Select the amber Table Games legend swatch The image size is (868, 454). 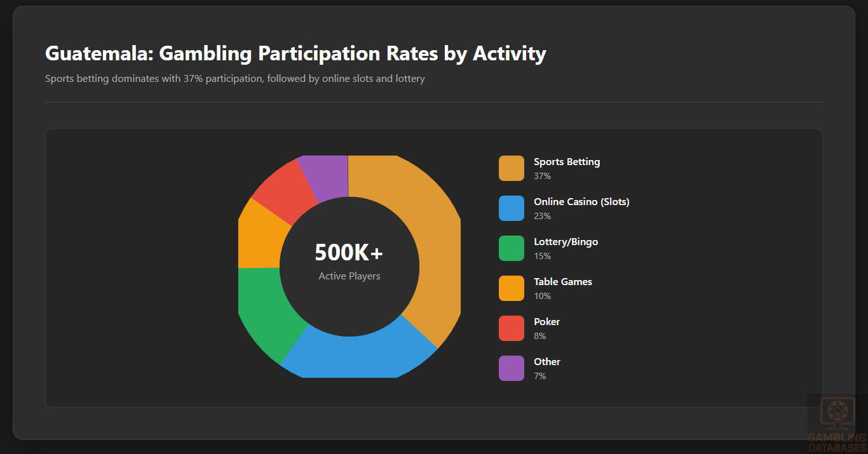511,288
